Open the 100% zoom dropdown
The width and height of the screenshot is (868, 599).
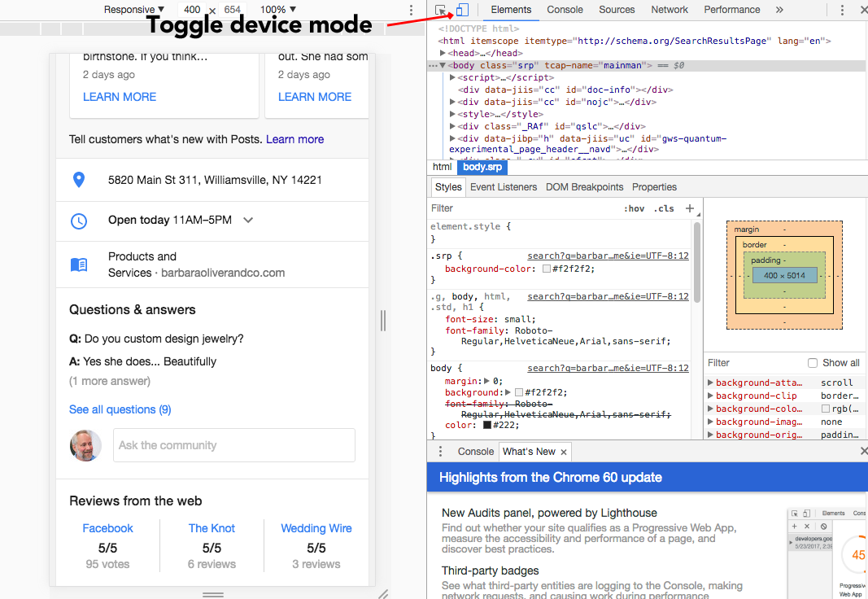278,10
